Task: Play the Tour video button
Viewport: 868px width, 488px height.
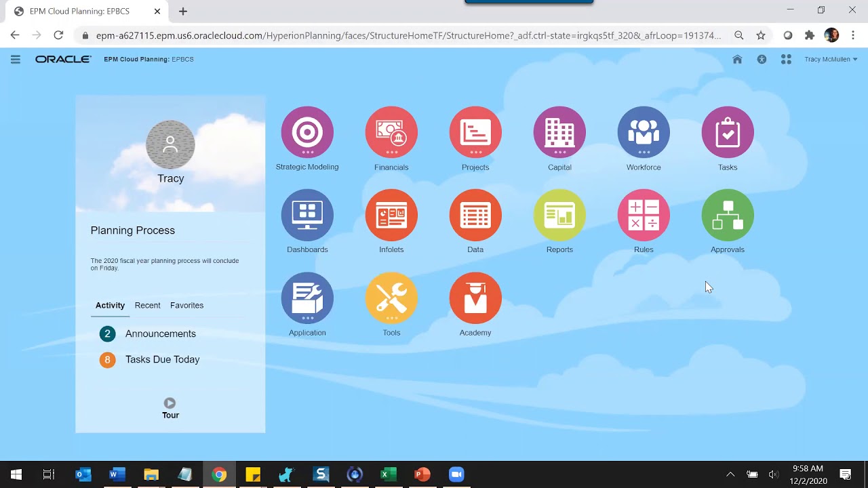Action: pyautogui.click(x=170, y=403)
